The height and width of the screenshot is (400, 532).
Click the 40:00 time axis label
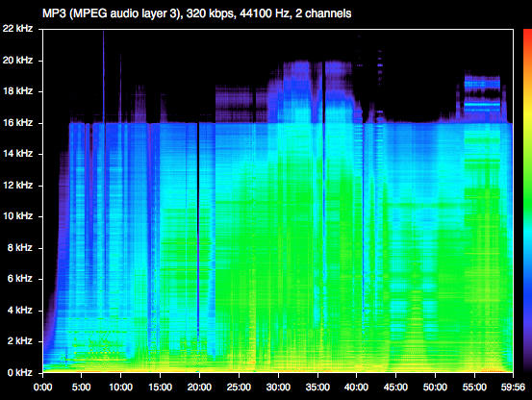coord(356,387)
